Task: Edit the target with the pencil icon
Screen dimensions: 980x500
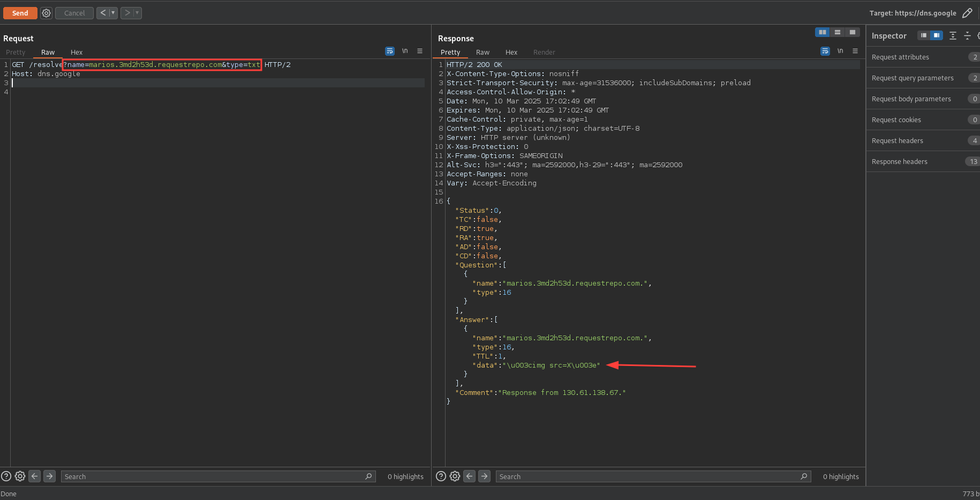Action: point(967,13)
